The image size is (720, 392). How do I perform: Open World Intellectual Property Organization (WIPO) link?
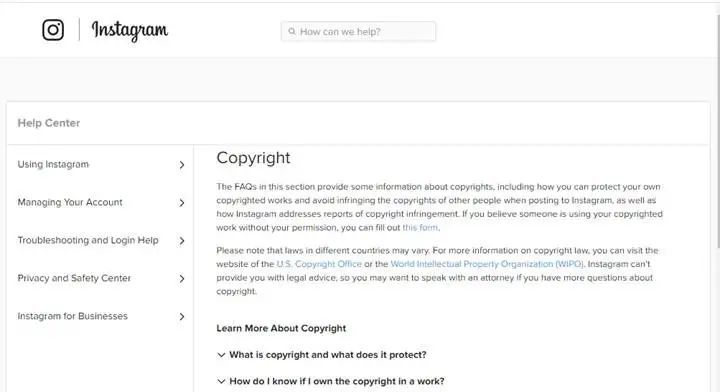[x=487, y=264]
